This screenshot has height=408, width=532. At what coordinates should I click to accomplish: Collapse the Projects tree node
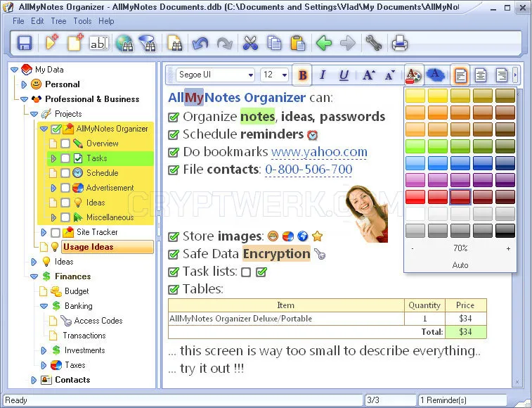coord(34,114)
